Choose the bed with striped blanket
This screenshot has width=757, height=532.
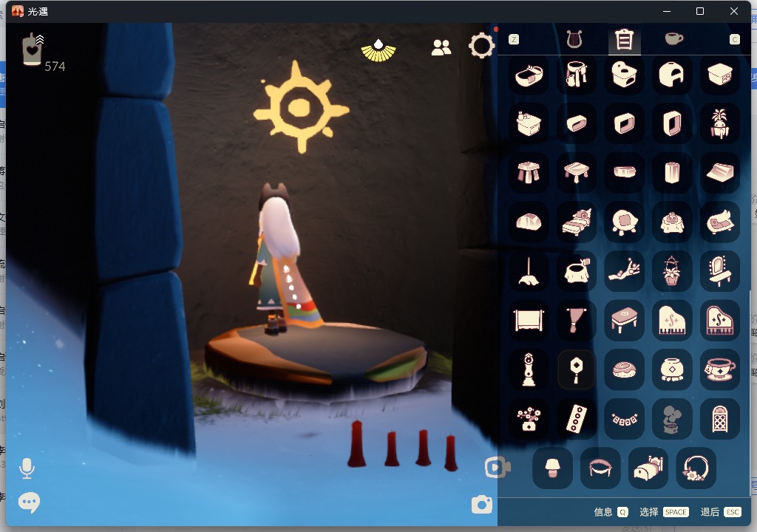click(576, 222)
